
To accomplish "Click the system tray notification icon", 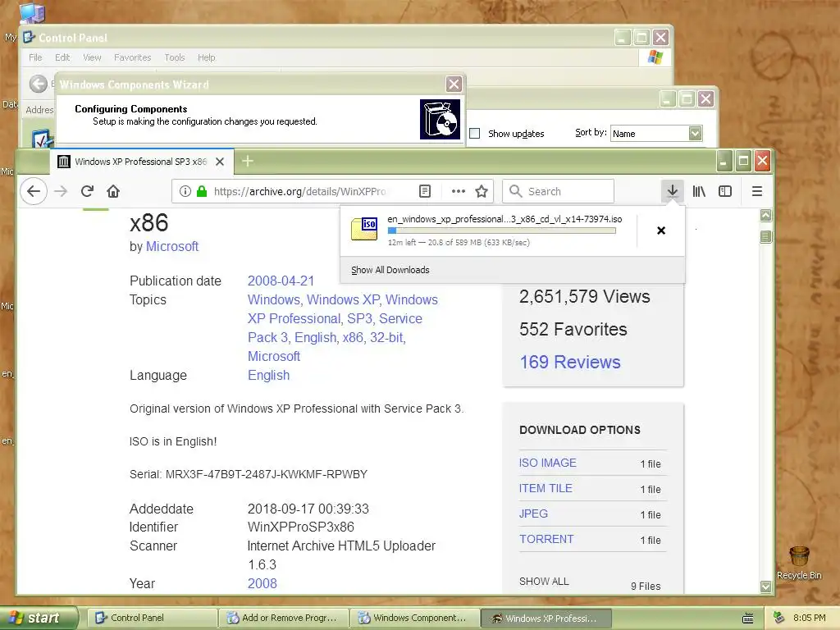I will [x=778, y=618].
